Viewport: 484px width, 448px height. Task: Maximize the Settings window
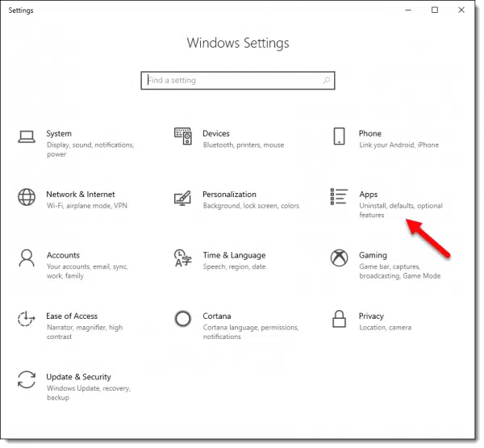coord(435,10)
